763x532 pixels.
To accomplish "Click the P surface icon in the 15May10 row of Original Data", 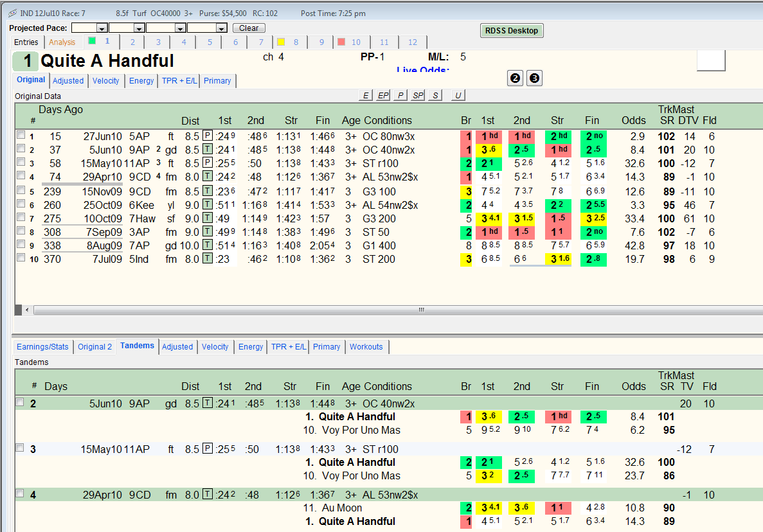I will [207, 163].
